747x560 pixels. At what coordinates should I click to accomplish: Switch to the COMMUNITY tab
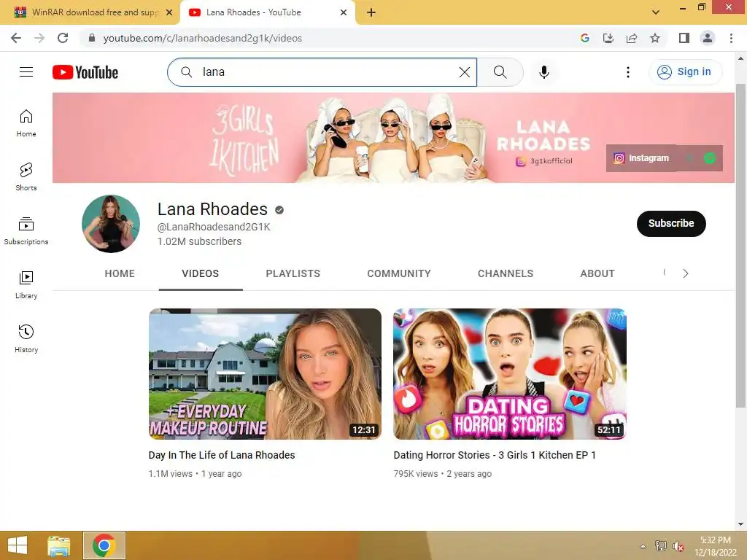[x=399, y=273]
